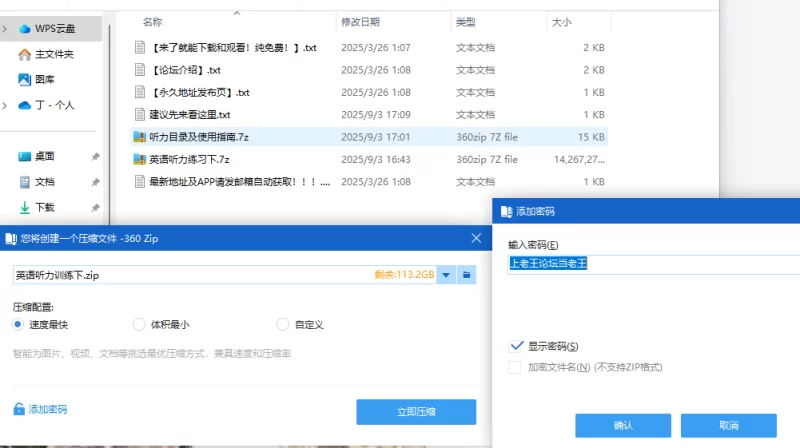The image size is (800, 448).
Task: Click the 确认 button in password dialog
Action: [x=622, y=425]
